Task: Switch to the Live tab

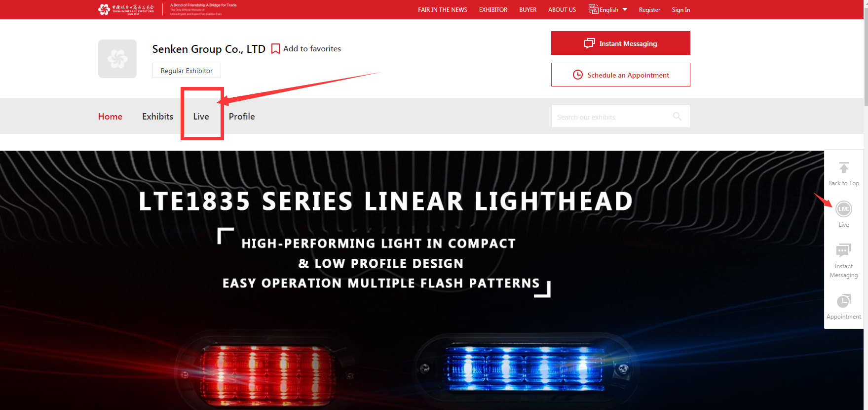Action: 201,116
